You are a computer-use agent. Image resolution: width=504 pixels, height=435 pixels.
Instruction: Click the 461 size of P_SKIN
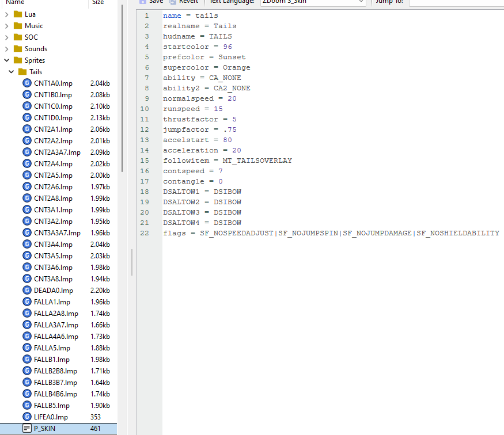96,429
